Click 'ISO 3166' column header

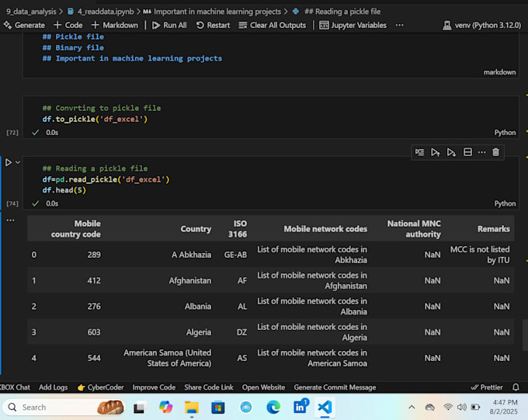pos(238,229)
